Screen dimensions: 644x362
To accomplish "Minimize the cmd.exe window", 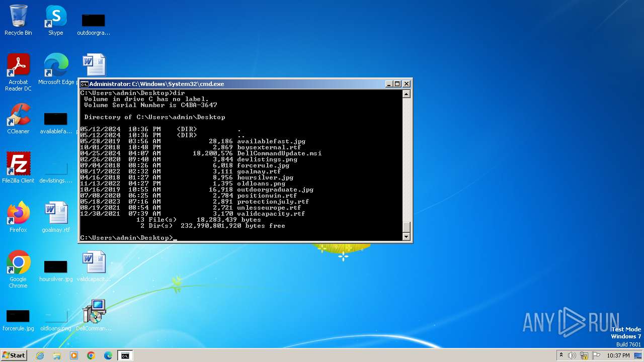I will (x=389, y=84).
